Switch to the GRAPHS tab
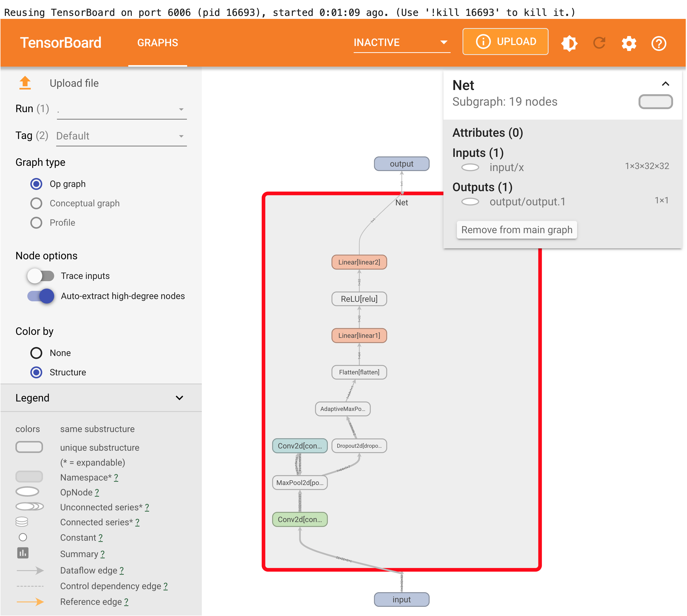Screen dimensions: 687x616 click(158, 43)
